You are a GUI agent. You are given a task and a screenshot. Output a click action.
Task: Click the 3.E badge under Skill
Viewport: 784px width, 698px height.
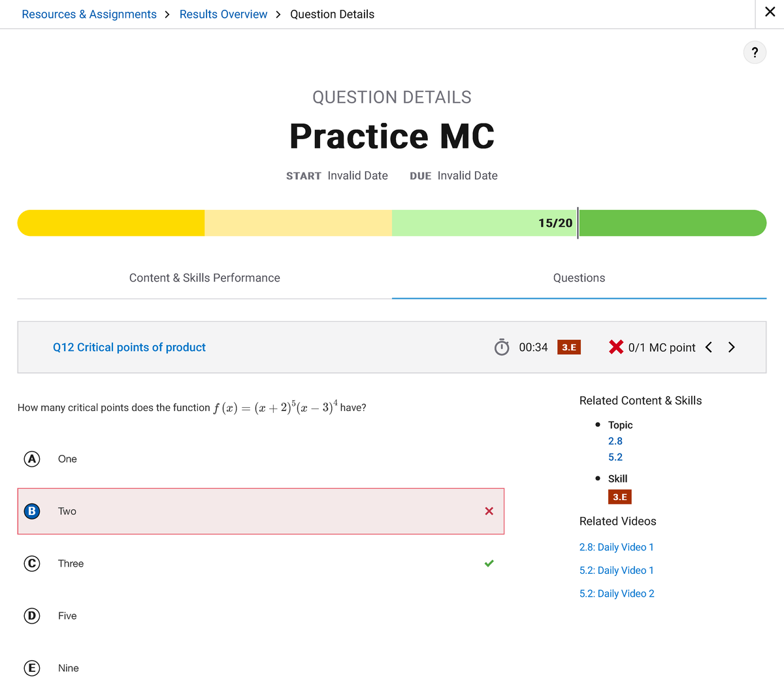point(619,497)
